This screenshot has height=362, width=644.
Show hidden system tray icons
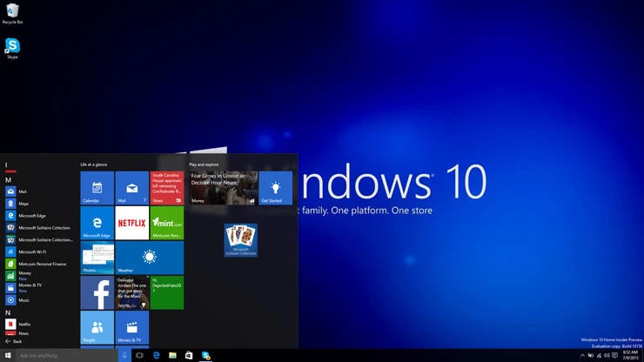click(x=582, y=356)
